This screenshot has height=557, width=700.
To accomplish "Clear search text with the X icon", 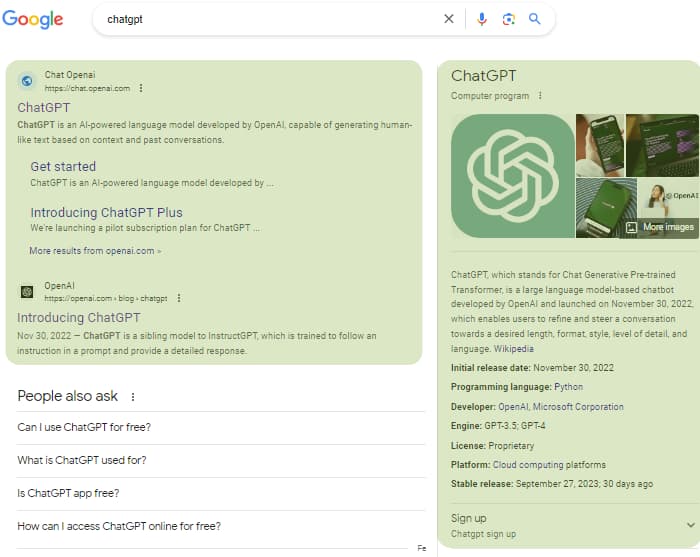I will [449, 19].
